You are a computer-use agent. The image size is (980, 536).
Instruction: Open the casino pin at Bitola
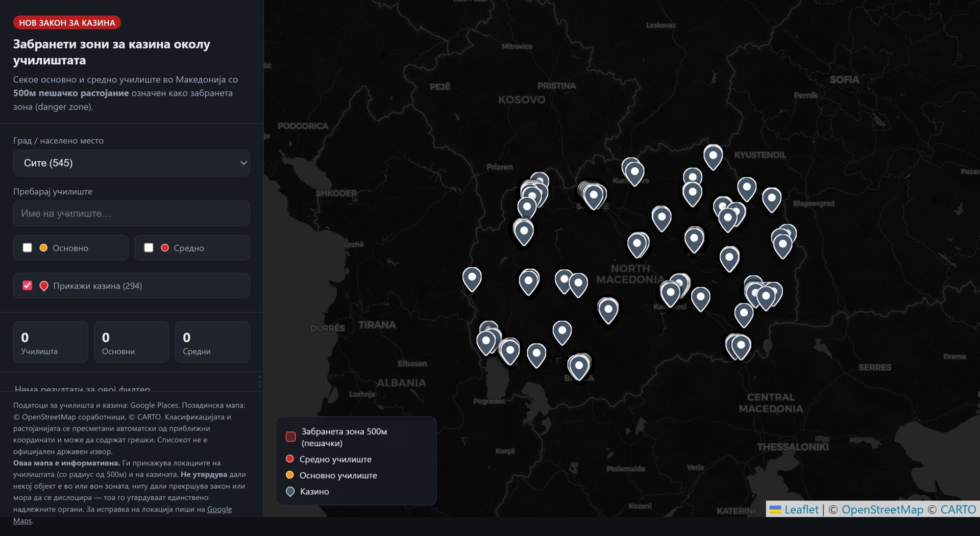click(x=579, y=367)
